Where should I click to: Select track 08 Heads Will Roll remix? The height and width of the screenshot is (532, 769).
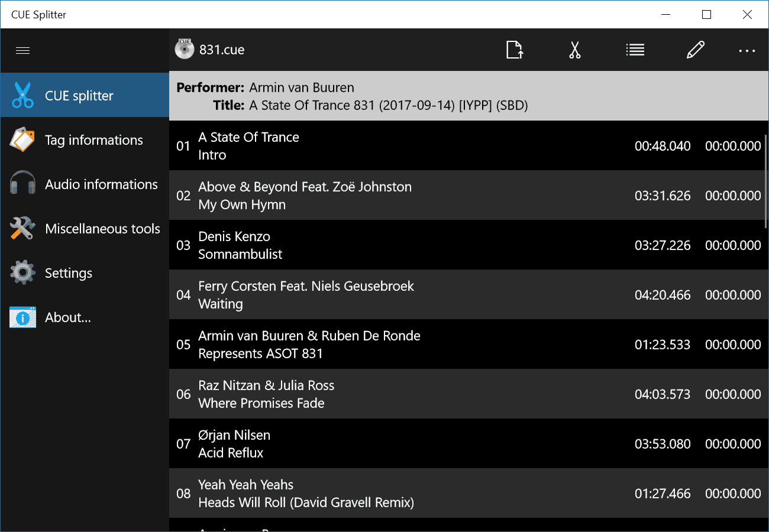tap(469, 494)
